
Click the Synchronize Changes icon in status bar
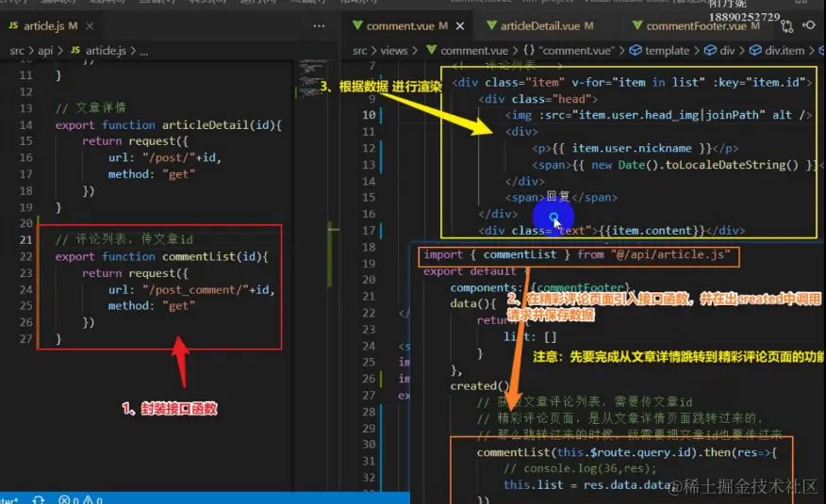(x=39, y=499)
